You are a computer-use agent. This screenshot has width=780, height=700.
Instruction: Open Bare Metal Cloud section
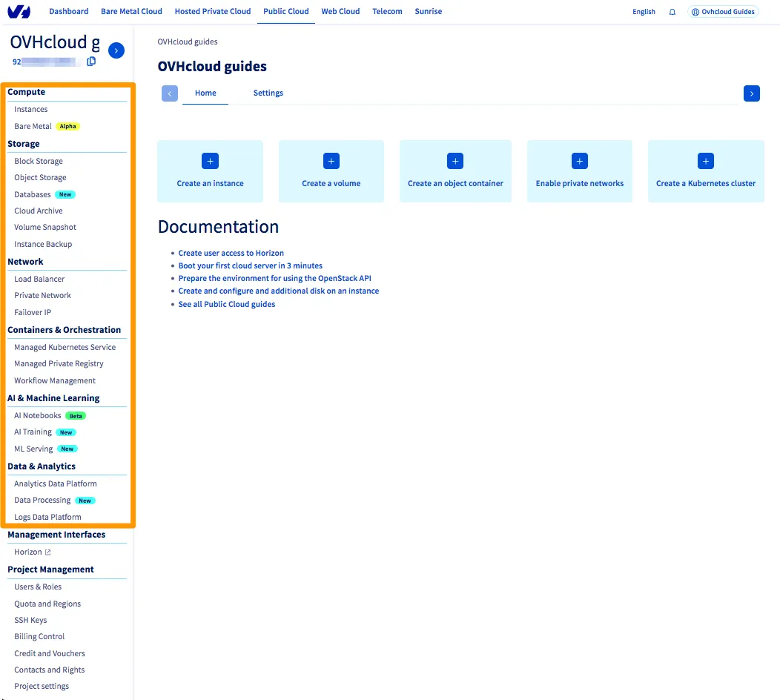point(131,11)
